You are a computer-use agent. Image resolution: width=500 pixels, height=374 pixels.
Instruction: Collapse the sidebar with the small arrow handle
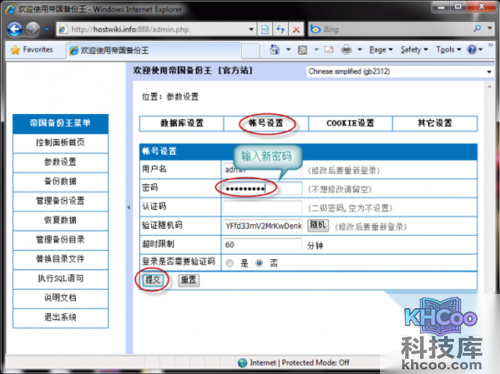(129, 207)
